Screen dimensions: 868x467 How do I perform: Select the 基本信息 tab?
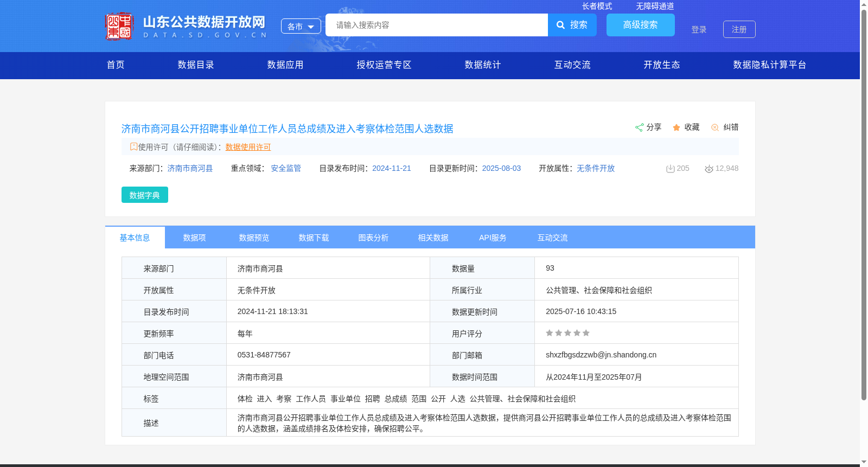click(x=135, y=238)
